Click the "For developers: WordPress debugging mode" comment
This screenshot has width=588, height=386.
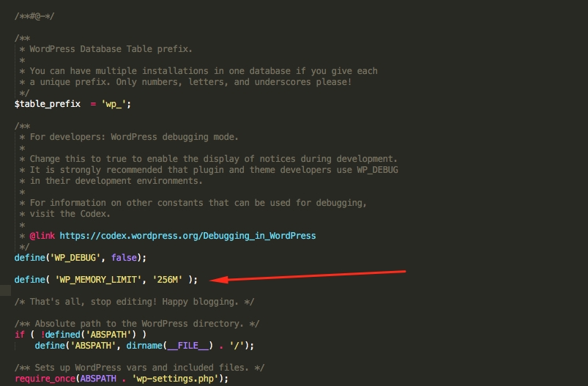133,137
